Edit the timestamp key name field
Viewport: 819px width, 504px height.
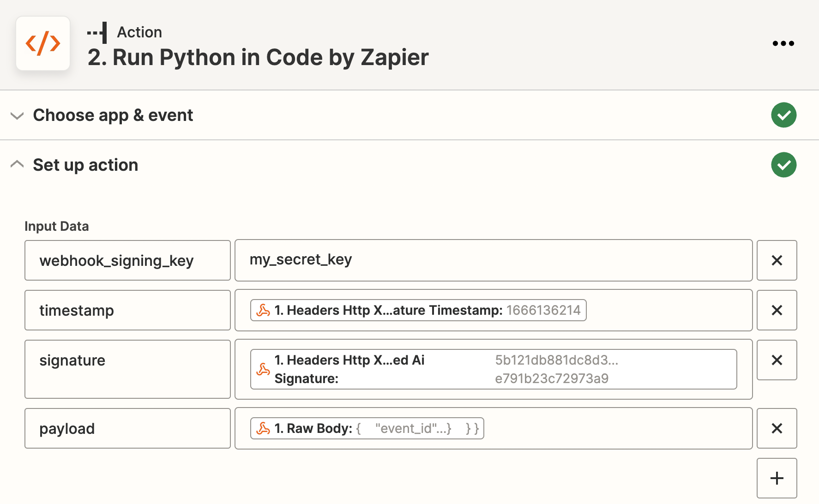[x=127, y=310]
